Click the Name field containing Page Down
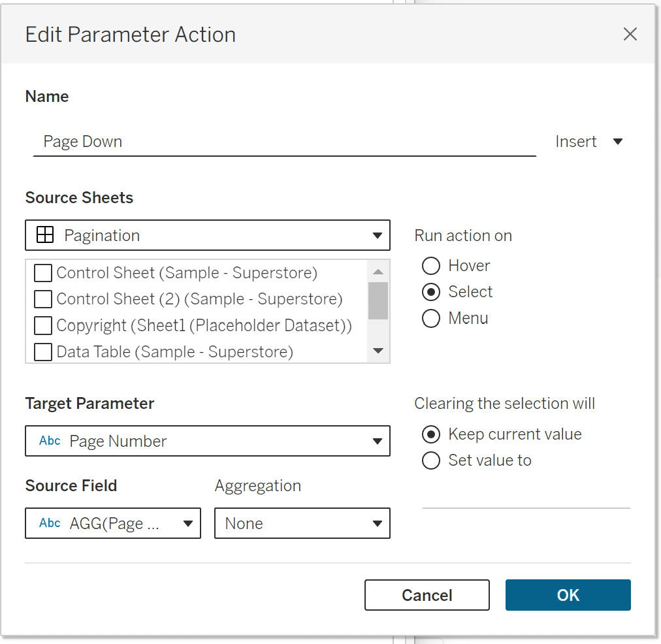This screenshot has width=661, height=644. (x=285, y=142)
